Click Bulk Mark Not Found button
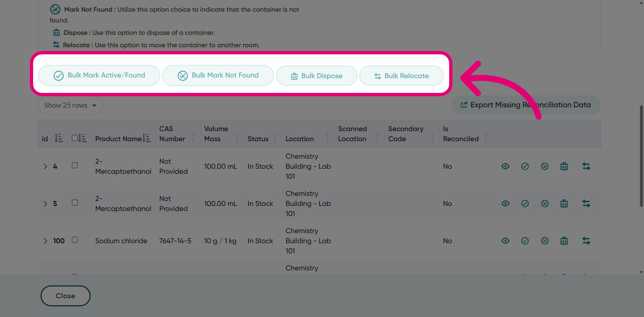Image resolution: width=644 pixels, height=317 pixels. 218,75
